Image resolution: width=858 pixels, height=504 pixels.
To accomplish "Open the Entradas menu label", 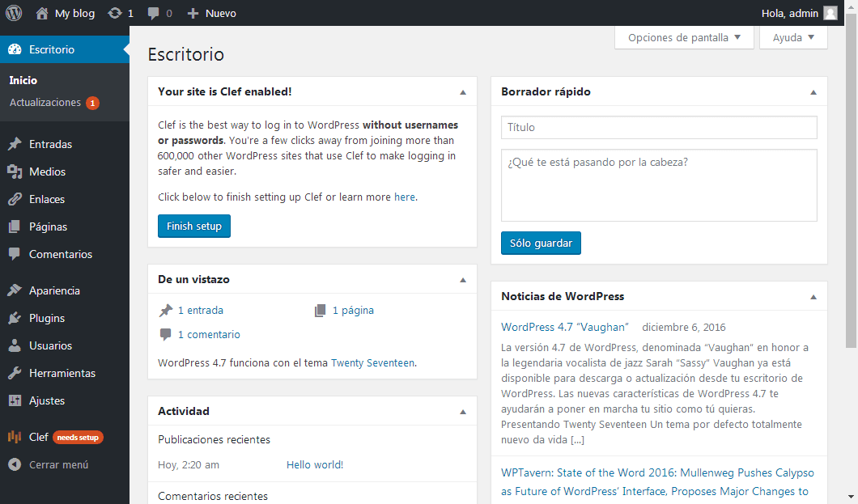I will tap(51, 144).
